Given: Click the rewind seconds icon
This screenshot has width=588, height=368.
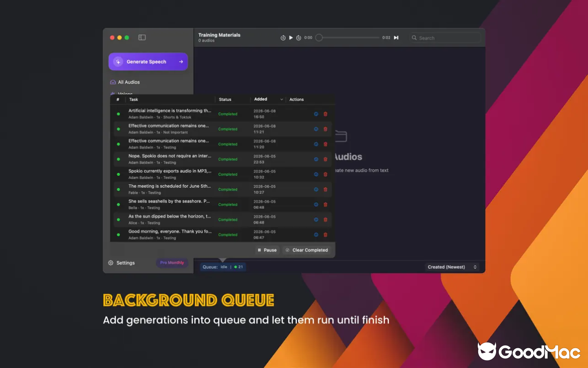Looking at the screenshot, I should click(x=283, y=38).
